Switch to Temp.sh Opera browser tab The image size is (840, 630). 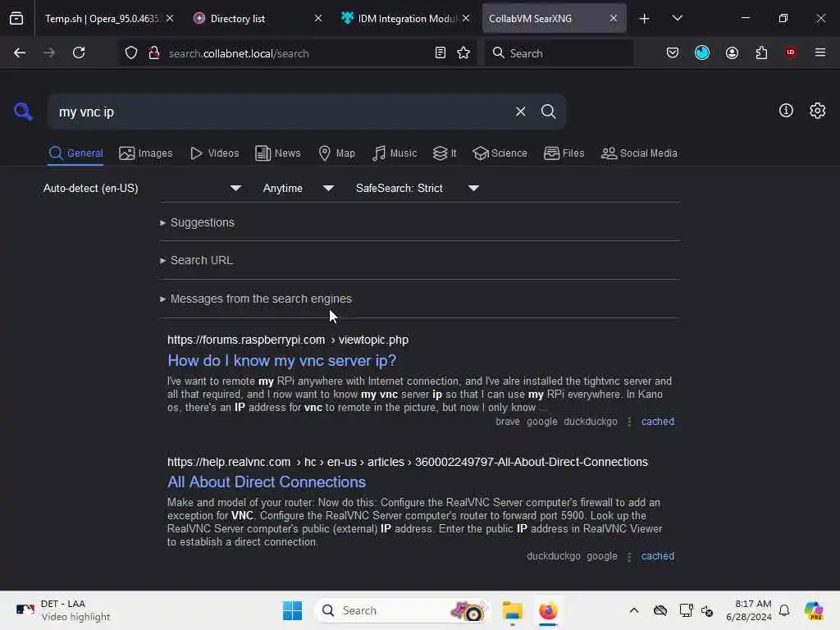102,19
